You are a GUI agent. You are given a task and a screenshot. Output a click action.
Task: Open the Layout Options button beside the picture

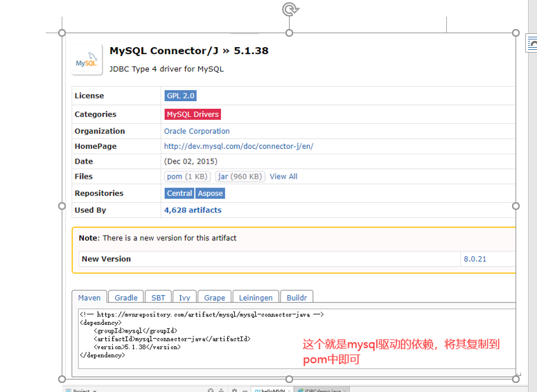(x=532, y=44)
